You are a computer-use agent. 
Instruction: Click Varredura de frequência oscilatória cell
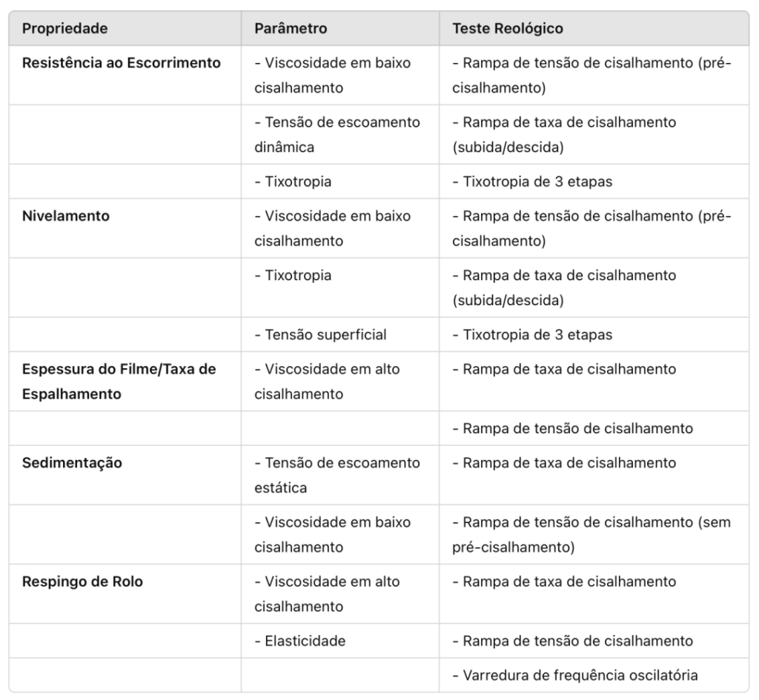594,675
